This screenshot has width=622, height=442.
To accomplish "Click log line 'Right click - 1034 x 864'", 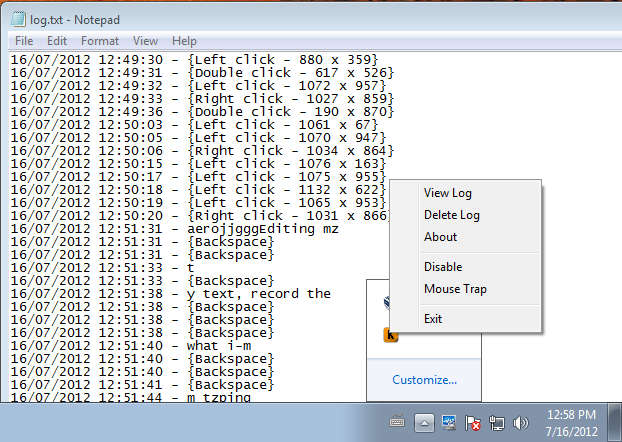I will point(202,151).
